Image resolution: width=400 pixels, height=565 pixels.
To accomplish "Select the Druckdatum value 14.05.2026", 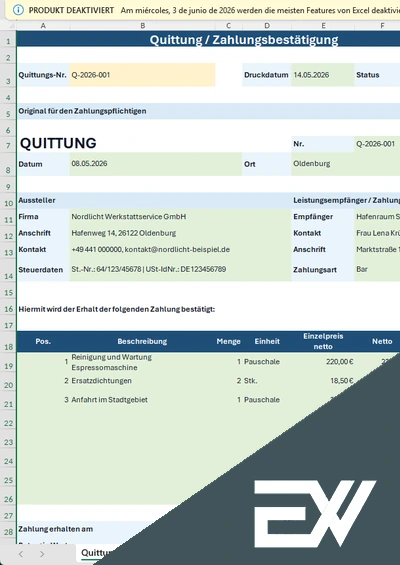I will click(x=323, y=75).
